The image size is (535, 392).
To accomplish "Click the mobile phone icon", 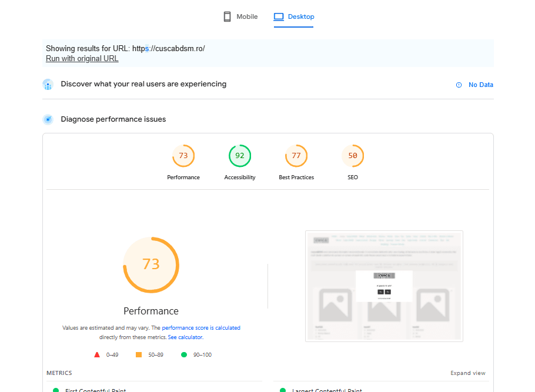I will tap(227, 17).
